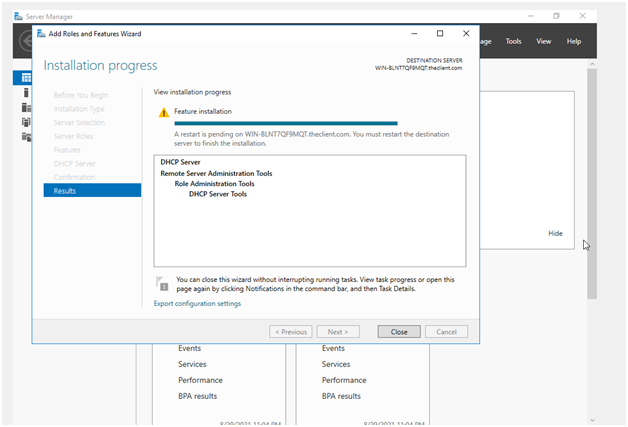Click the back arrow in Server Manager
Image resolution: width=628 pixels, height=427 pixels.
coord(26,41)
